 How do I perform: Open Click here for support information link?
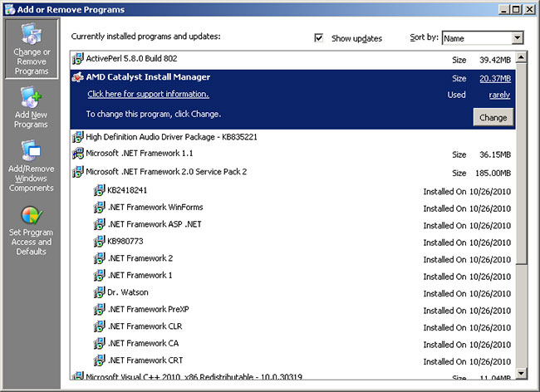click(x=148, y=94)
